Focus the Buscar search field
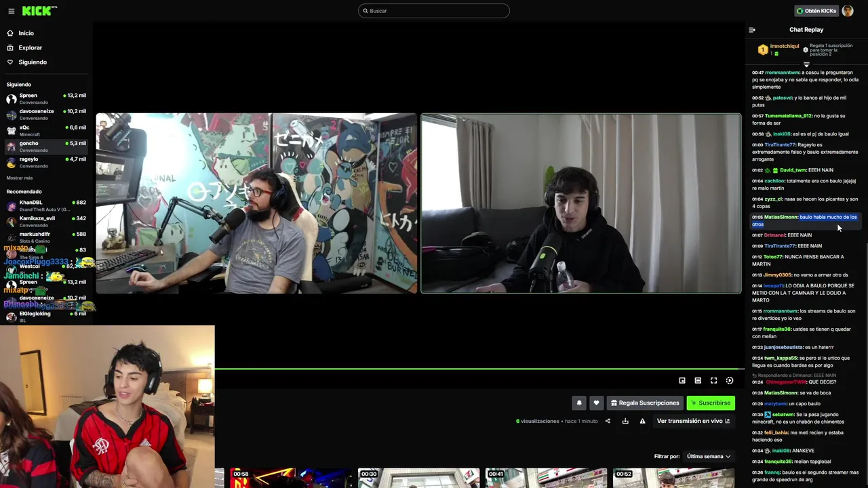This screenshot has height=488, width=868. coord(434,11)
